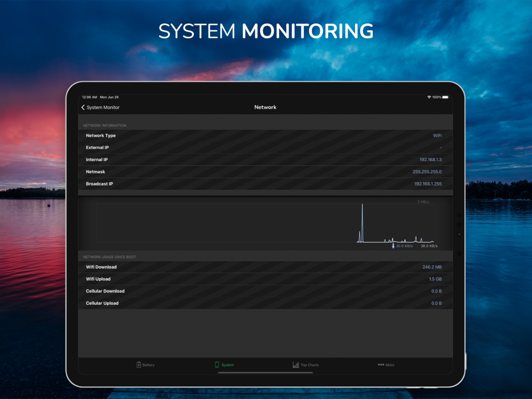Image resolution: width=532 pixels, height=399 pixels.
Task: Tap the home indicator bar
Action: point(265,372)
